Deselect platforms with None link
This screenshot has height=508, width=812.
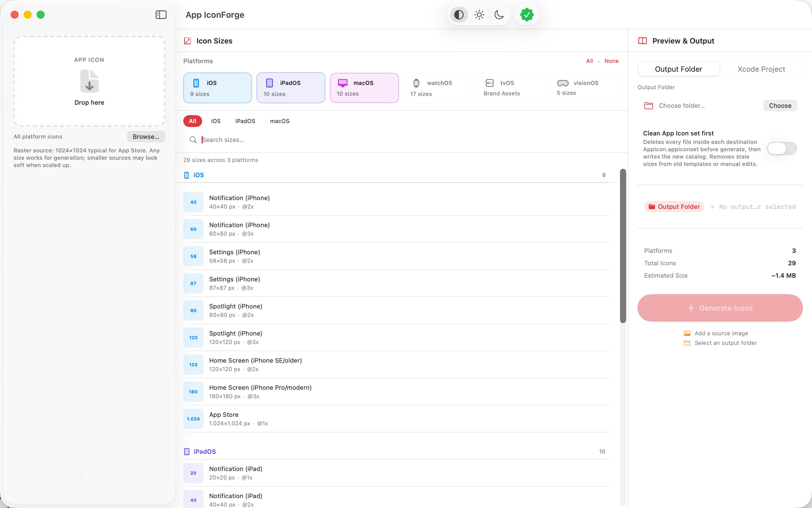611,61
